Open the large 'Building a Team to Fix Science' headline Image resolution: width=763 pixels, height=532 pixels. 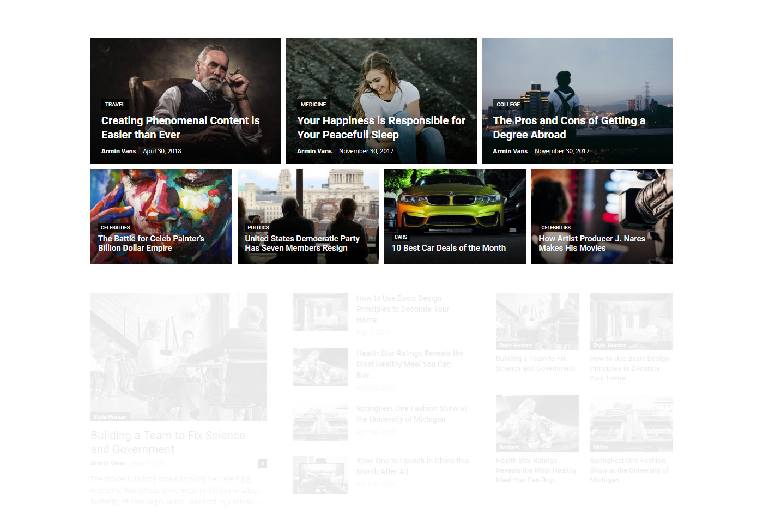[x=167, y=442]
